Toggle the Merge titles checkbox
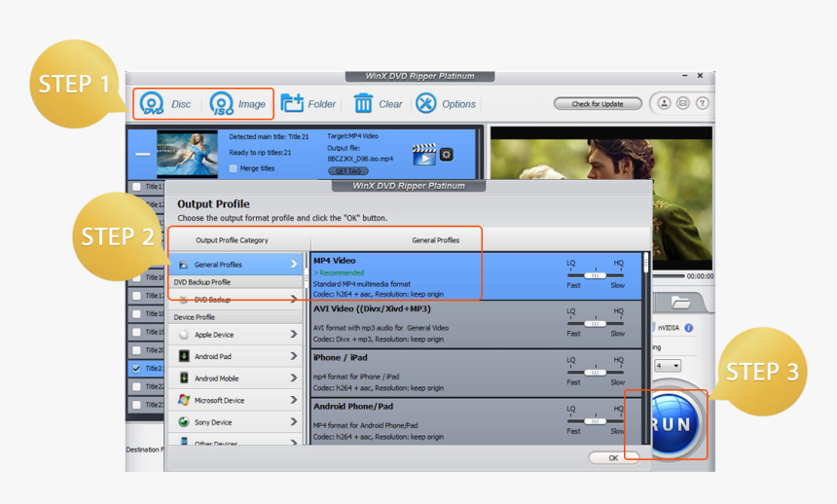This screenshot has height=504, width=837. pos(233,168)
